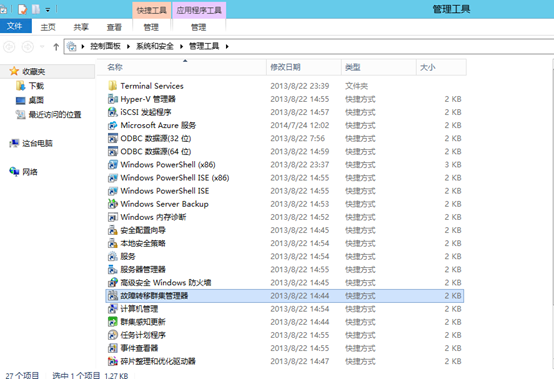The height and width of the screenshot is (379, 554).
Task: Open the recent locations dropdown arrow
Action: point(42,47)
